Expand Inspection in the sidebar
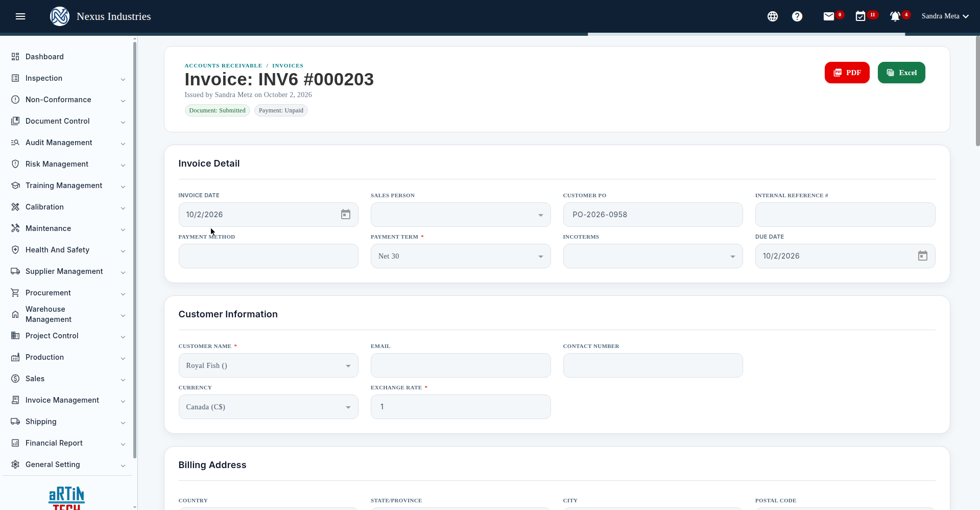Screen dimensions: 980x510 (68, 78)
